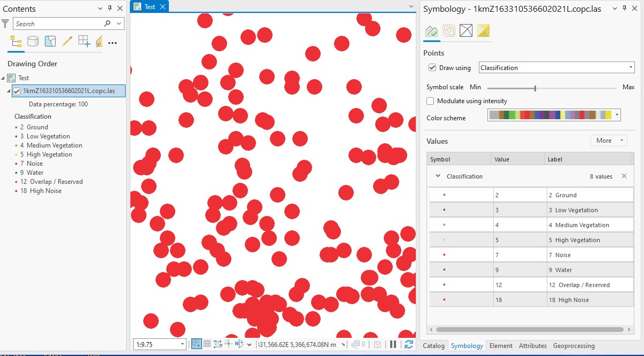Open the Contents filter funnel icon
This screenshot has width=644, height=356.
point(5,24)
